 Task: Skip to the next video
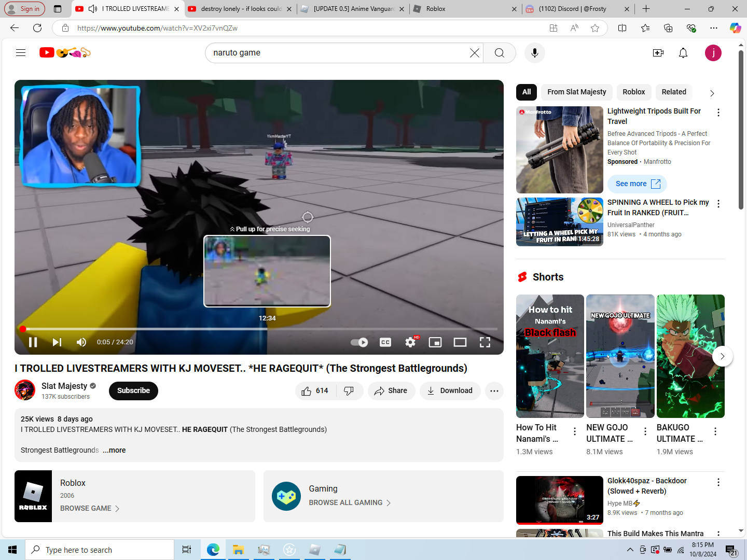tap(57, 342)
